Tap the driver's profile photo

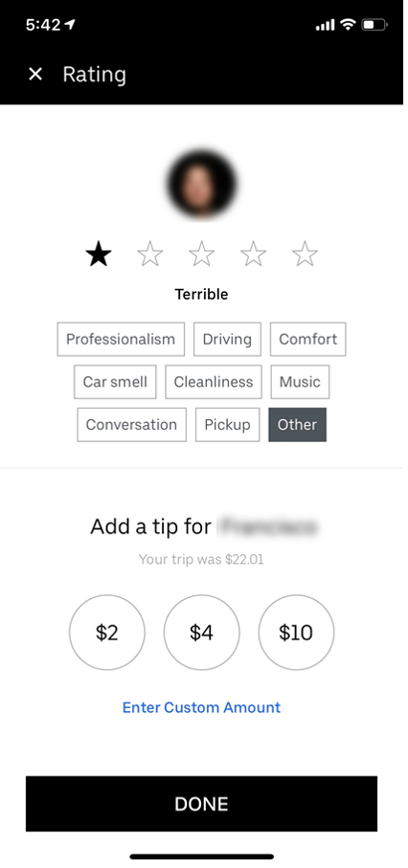[x=202, y=184]
